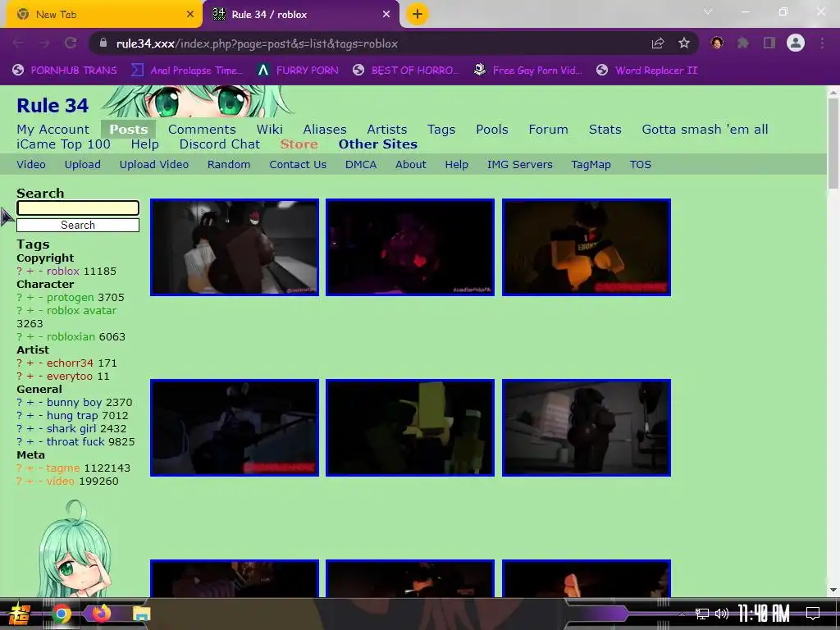Image resolution: width=840 pixels, height=630 pixels.
Task: Click the protogen character tag
Action: click(71, 297)
